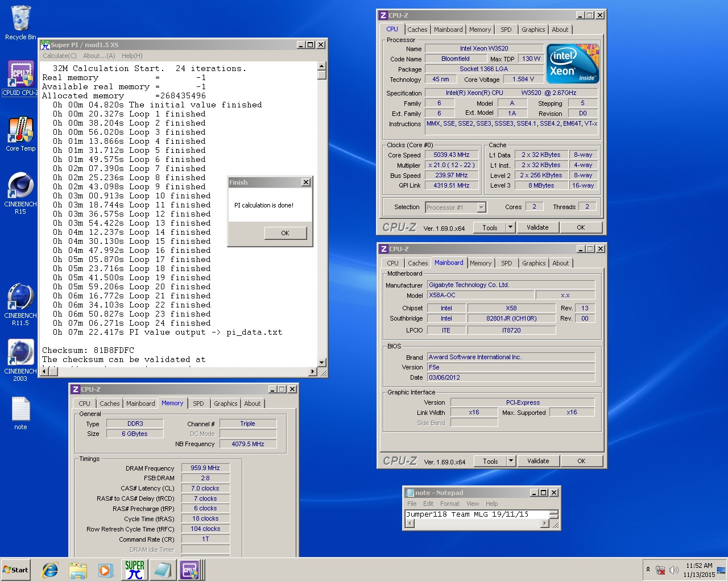Select the Checksum: 81B8FDFC line
This screenshot has width=728, height=582.
point(88,350)
